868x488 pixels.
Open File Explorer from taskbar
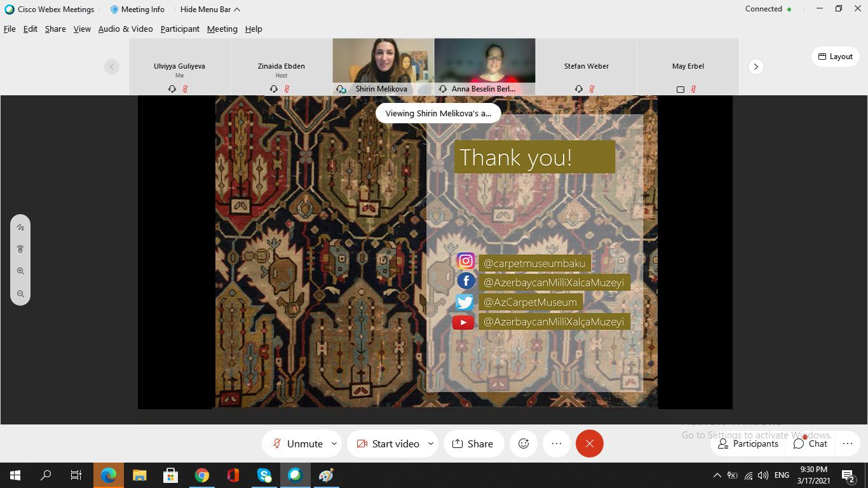click(139, 475)
